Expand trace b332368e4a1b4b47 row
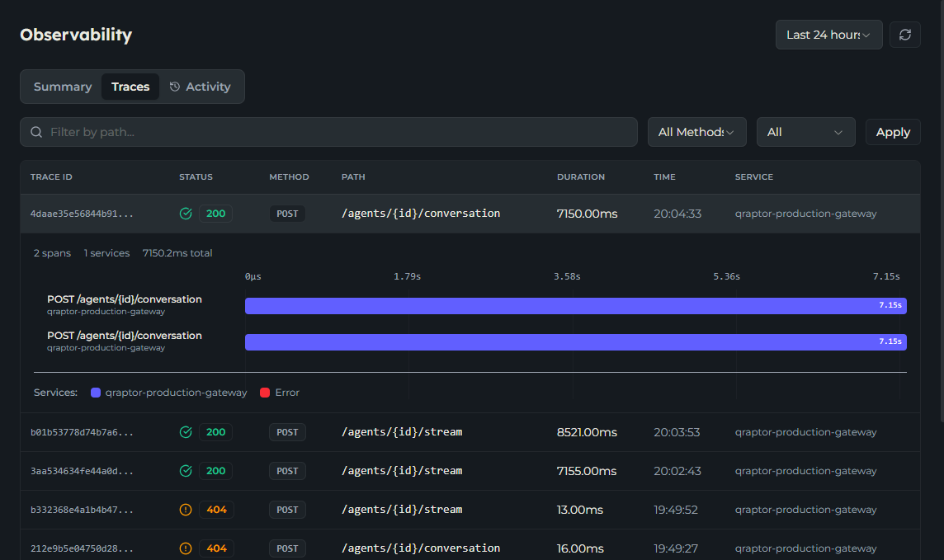 coord(470,510)
